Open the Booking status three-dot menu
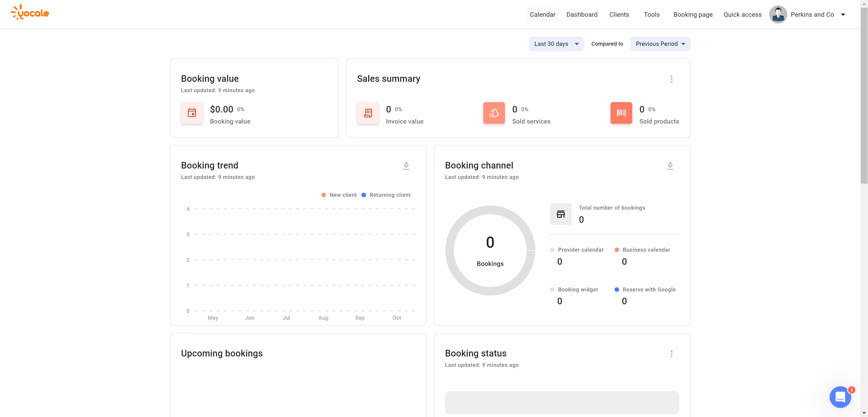This screenshot has height=417, width=868. (671, 354)
